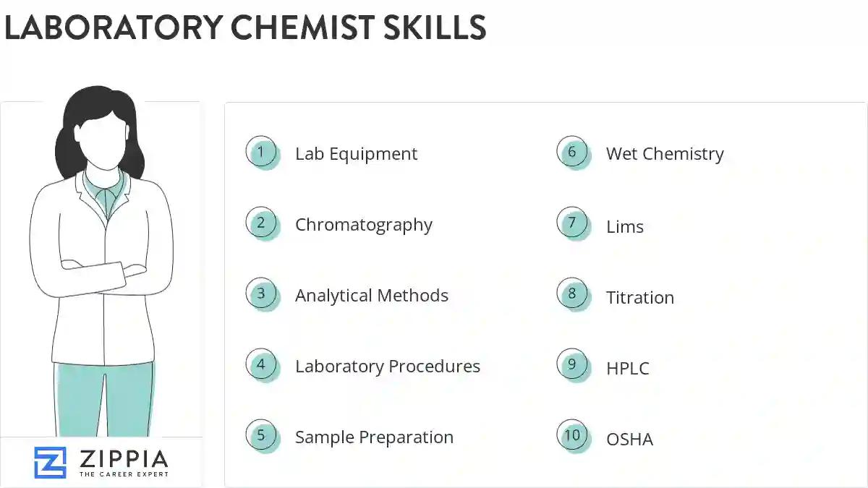Click the number 1 circle badge
The image size is (868, 488).
tap(261, 152)
